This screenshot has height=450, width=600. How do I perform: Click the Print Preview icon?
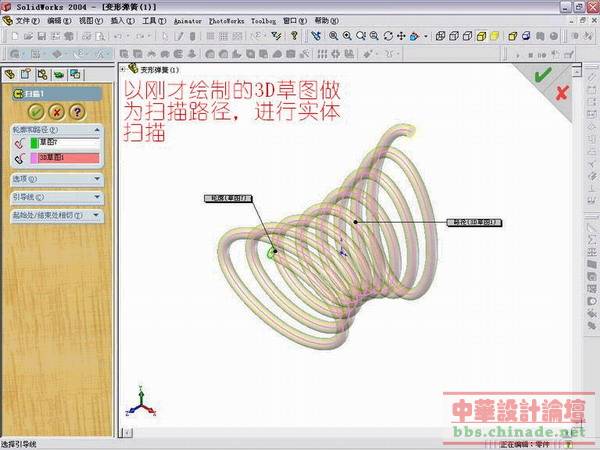point(100,36)
